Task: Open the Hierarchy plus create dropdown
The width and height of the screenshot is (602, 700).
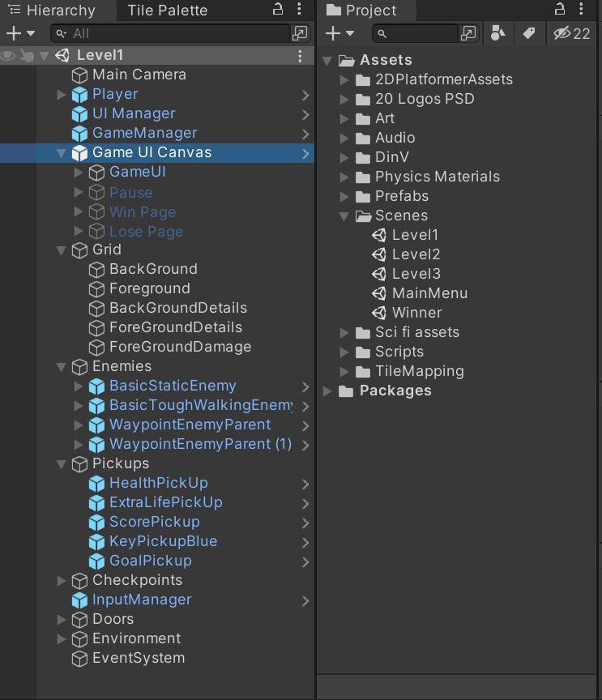Action: point(20,33)
